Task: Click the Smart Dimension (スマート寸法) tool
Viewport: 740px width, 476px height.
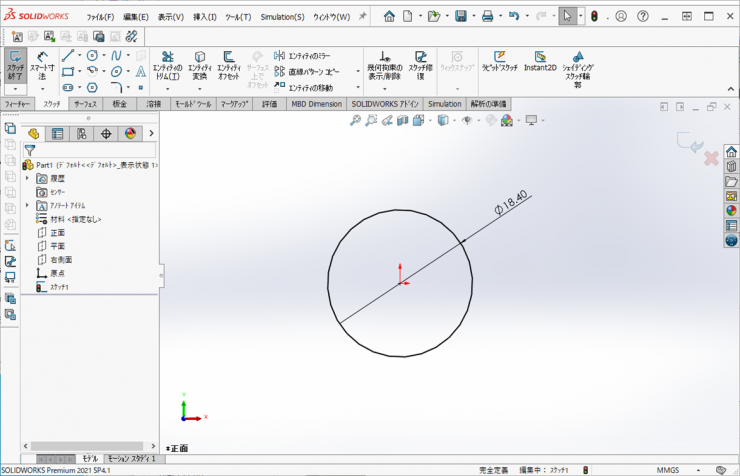Action: pos(41,66)
